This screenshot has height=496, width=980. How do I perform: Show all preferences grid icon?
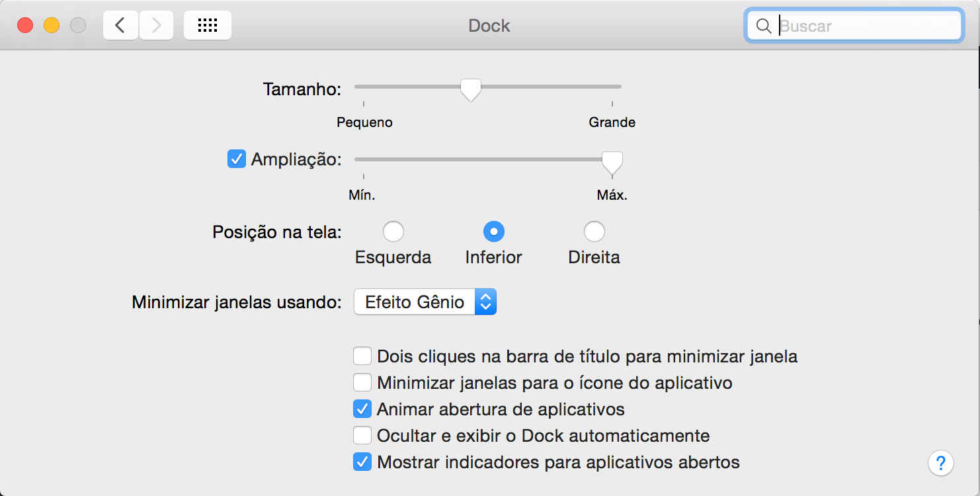click(208, 26)
